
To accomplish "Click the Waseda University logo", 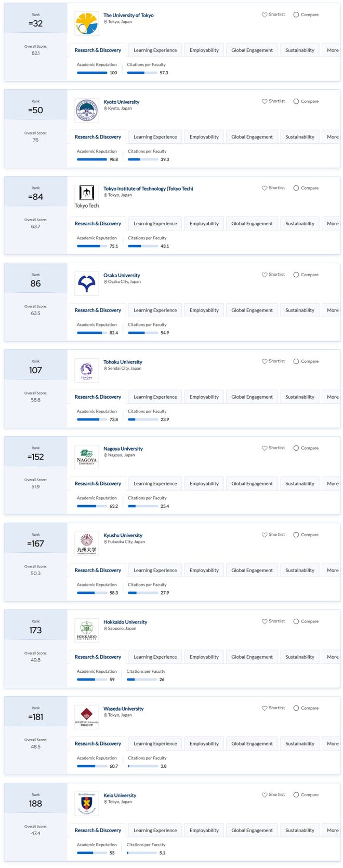I will [x=86, y=717].
